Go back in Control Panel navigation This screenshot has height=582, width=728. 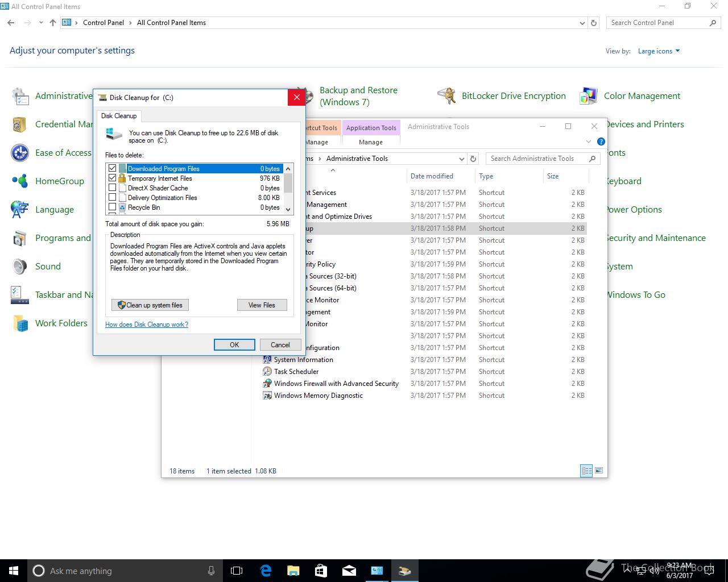pyautogui.click(x=11, y=23)
